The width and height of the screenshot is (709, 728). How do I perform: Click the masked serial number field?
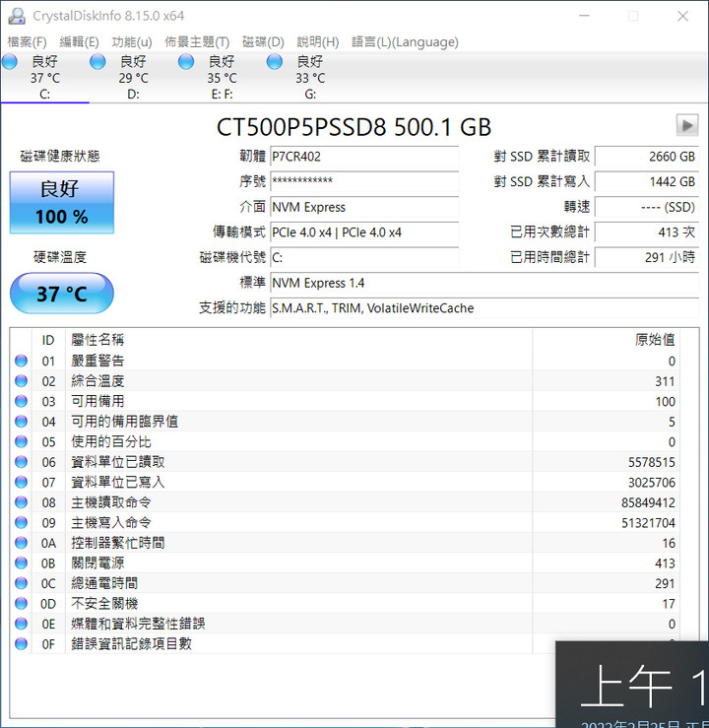(364, 181)
